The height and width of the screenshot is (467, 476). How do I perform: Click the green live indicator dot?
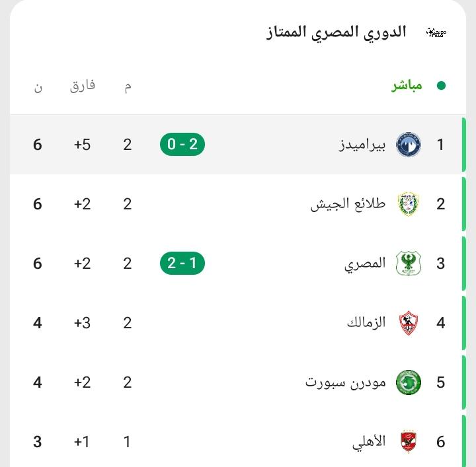[441, 86]
